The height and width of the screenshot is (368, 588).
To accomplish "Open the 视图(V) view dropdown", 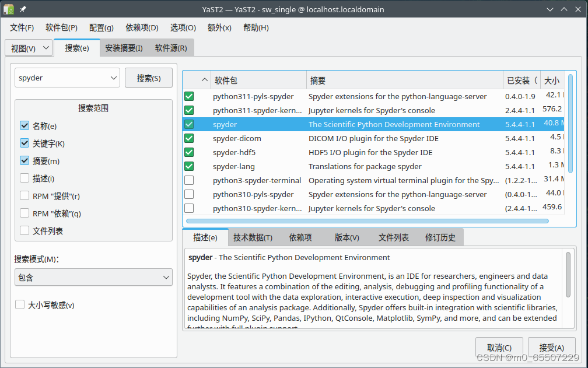I will tap(29, 48).
